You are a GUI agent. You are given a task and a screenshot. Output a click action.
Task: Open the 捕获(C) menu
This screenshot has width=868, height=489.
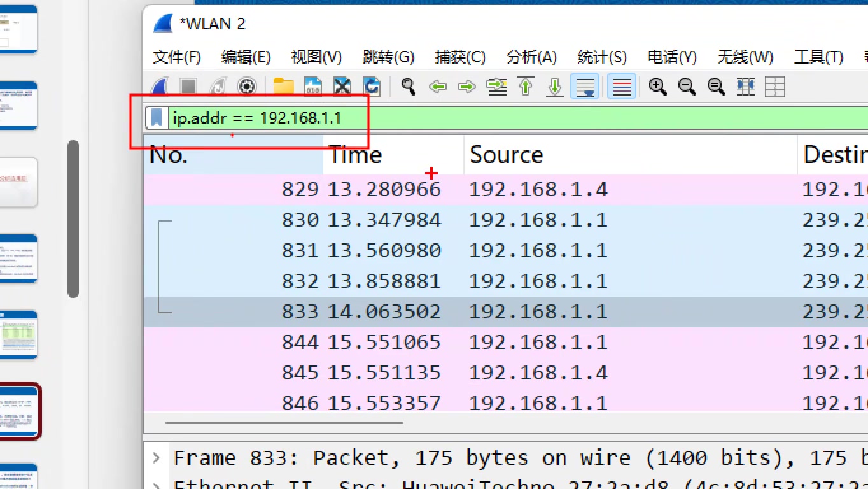click(459, 57)
